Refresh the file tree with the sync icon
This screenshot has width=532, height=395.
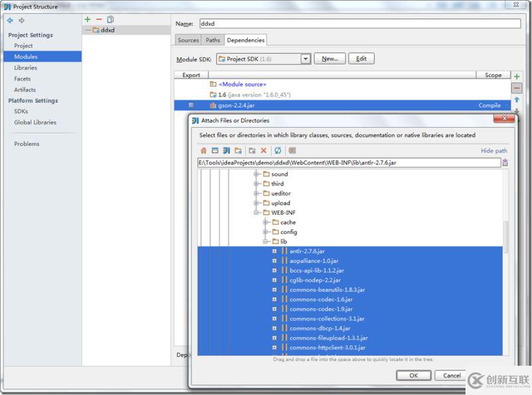point(278,151)
